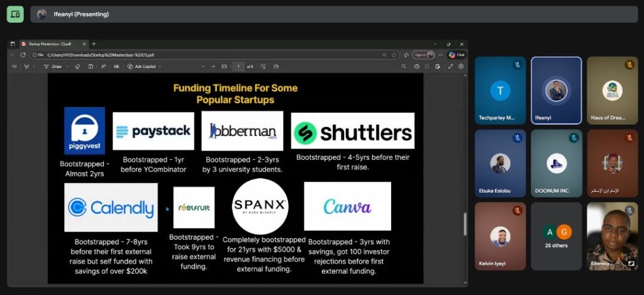The height and width of the screenshot is (295, 644).
Task: Open the Copilot Chat button
Action: click(457, 55)
